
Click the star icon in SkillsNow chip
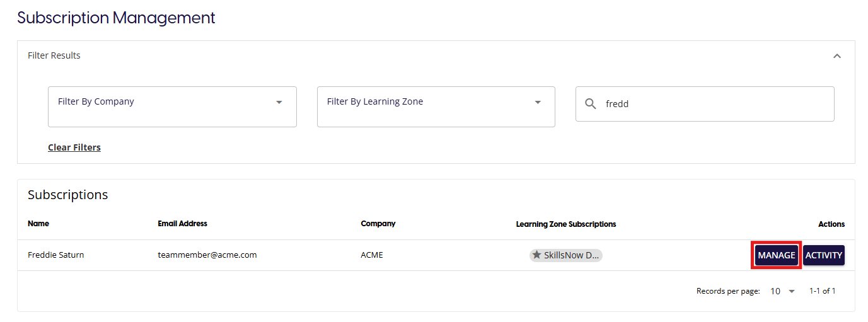pos(537,255)
